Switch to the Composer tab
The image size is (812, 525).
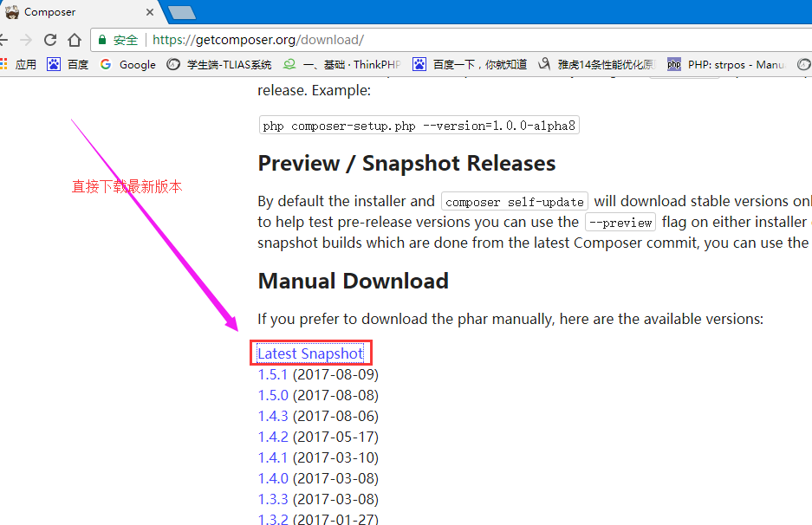[78, 12]
